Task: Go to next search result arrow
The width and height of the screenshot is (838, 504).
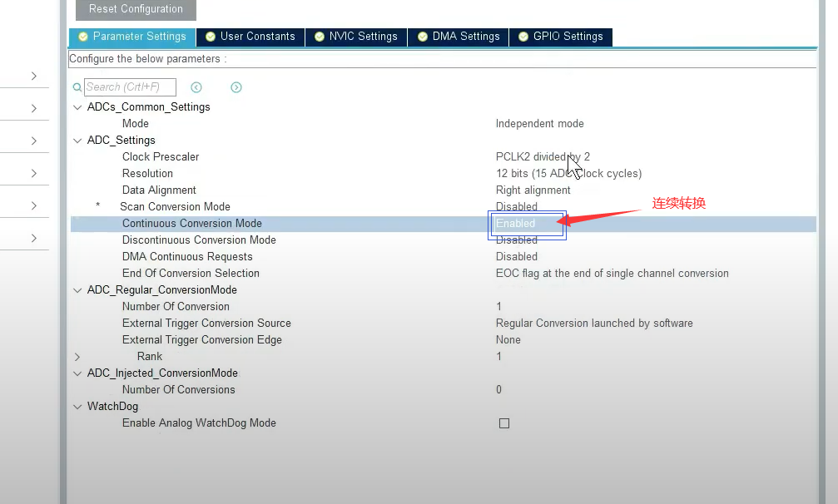Action: click(236, 87)
